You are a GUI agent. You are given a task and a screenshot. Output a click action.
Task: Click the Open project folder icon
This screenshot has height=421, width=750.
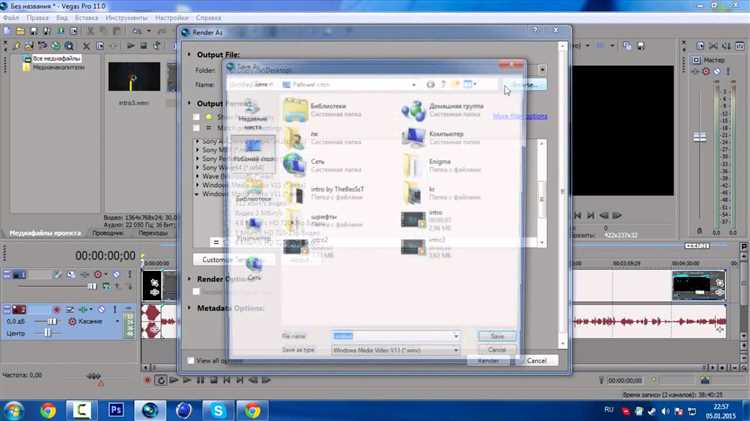click(20, 31)
